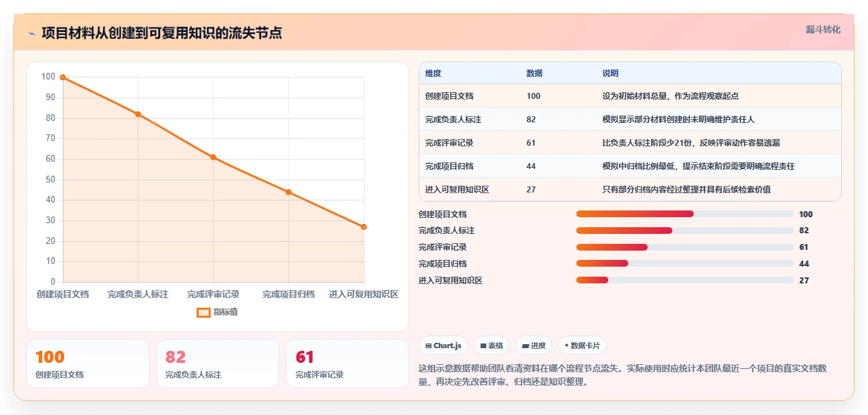Click the description starting 比负责人标注阶段少21份
Viewport: 868px width, 415px height.
click(692, 143)
